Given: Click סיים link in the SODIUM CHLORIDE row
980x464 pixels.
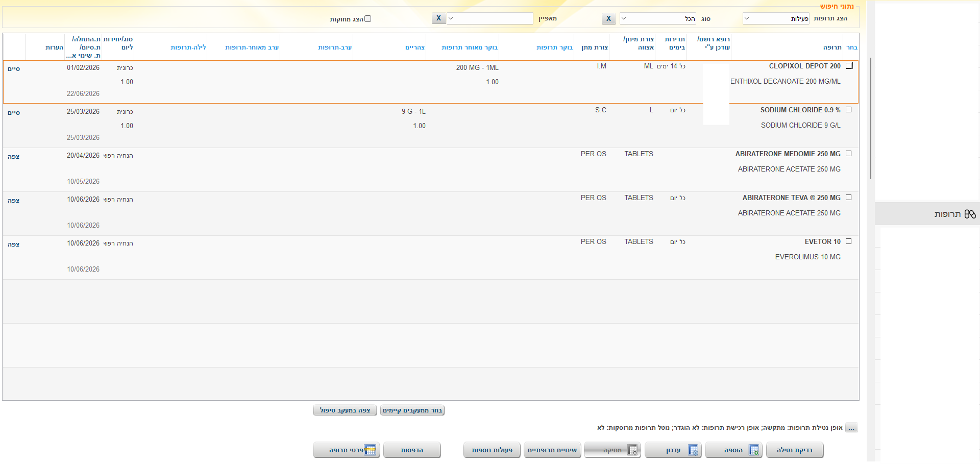Looking at the screenshot, I should tap(14, 113).
